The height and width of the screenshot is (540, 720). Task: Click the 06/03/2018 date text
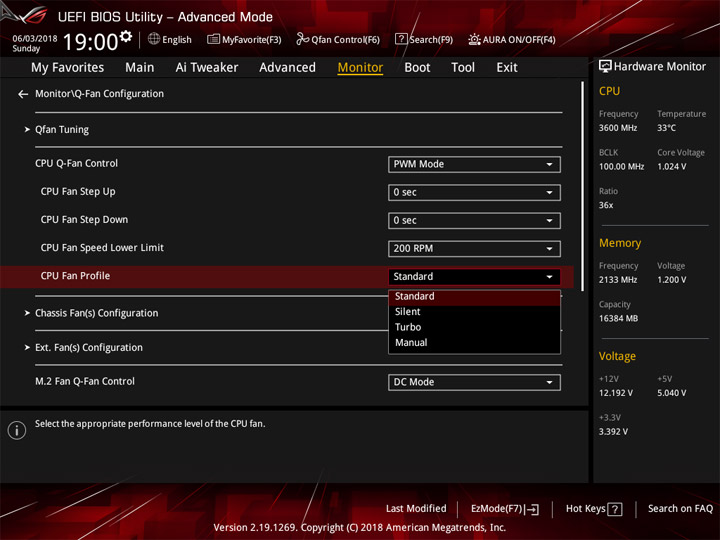(x=35, y=39)
